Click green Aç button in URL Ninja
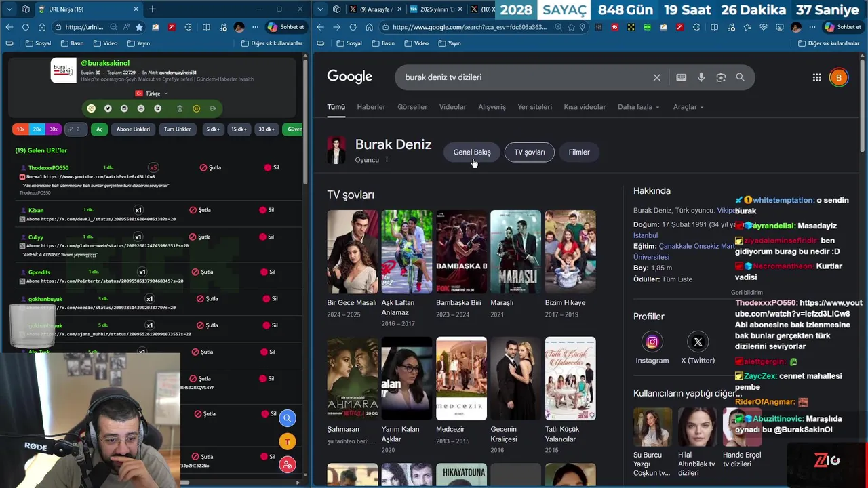The image size is (868, 488). [99, 129]
